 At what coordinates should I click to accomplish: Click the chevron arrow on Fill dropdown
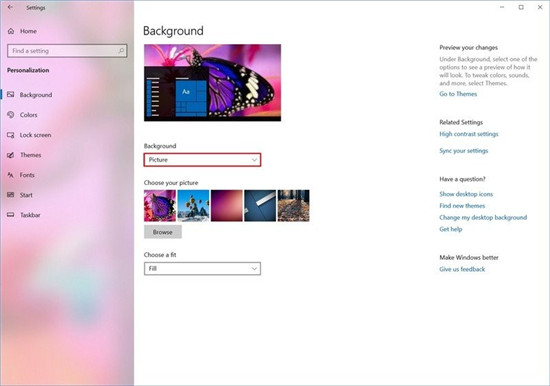[x=254, y=269]
